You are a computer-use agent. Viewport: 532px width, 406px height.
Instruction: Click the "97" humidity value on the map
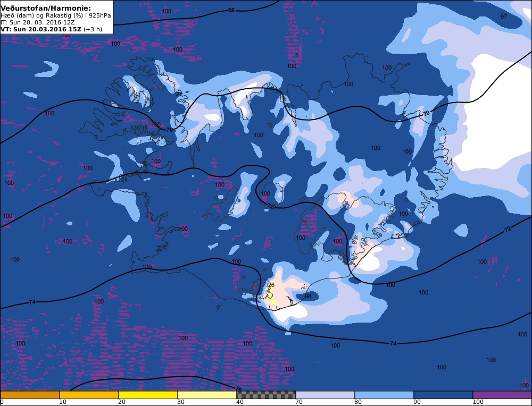click(503, 16)
